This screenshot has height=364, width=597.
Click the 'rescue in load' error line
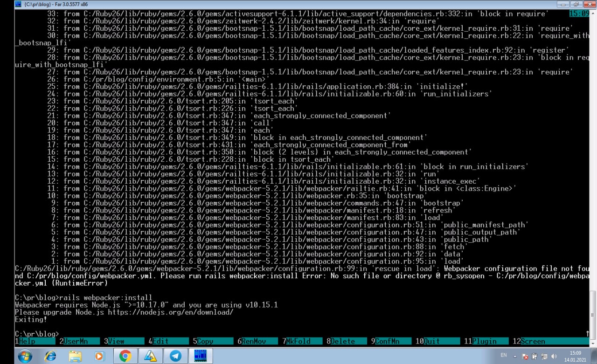coord(302,275)
